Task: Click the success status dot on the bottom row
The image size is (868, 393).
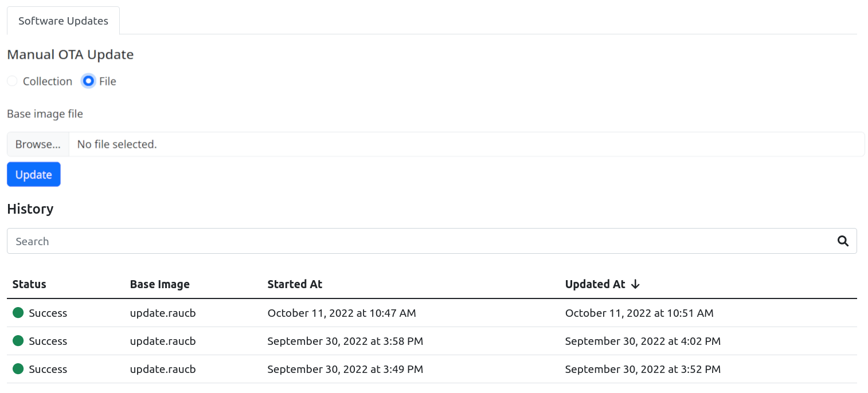Action: pos(18,369)
